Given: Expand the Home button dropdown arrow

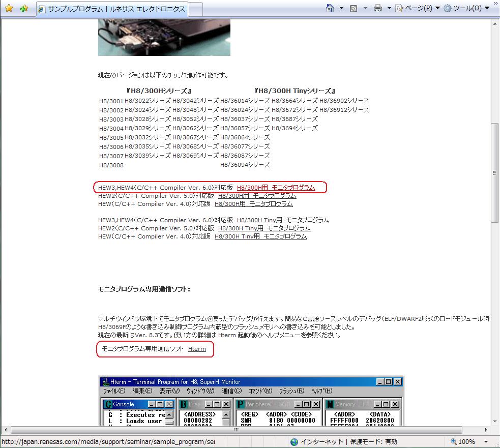Looking at the screenshot, I should 341,8.
